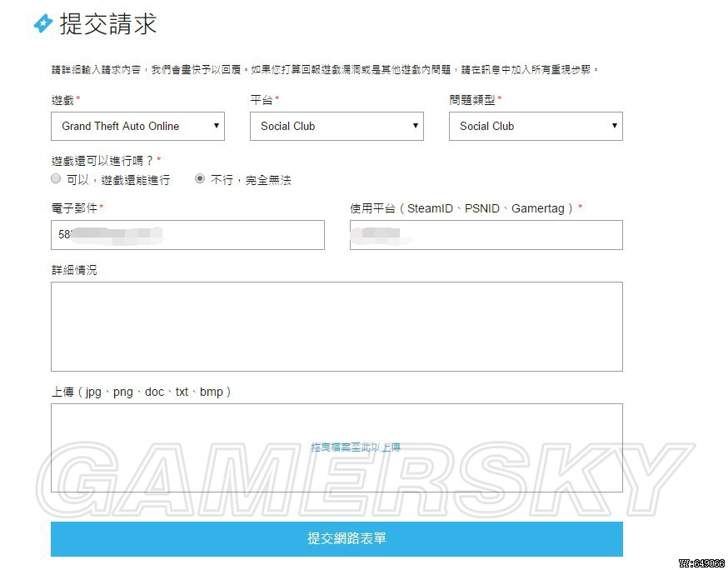
Task: Click the 使用平台（SteamID、PSNID、Gamertag）label
Action: point(462,208)
